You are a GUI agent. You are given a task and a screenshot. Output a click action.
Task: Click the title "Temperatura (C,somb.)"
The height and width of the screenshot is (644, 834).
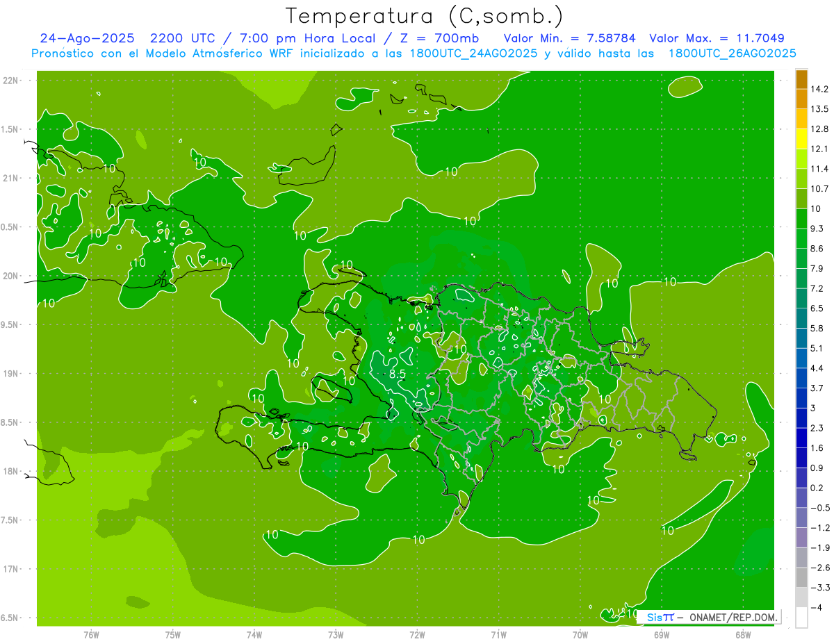(425, 16)
